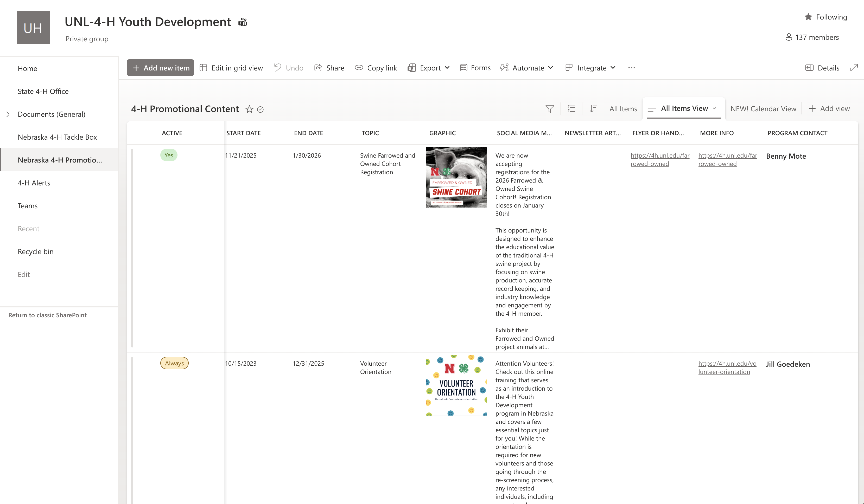Enter full-screen content mode via expand arrows
This screenshot has width=864, height=504.
pos(854,68)
